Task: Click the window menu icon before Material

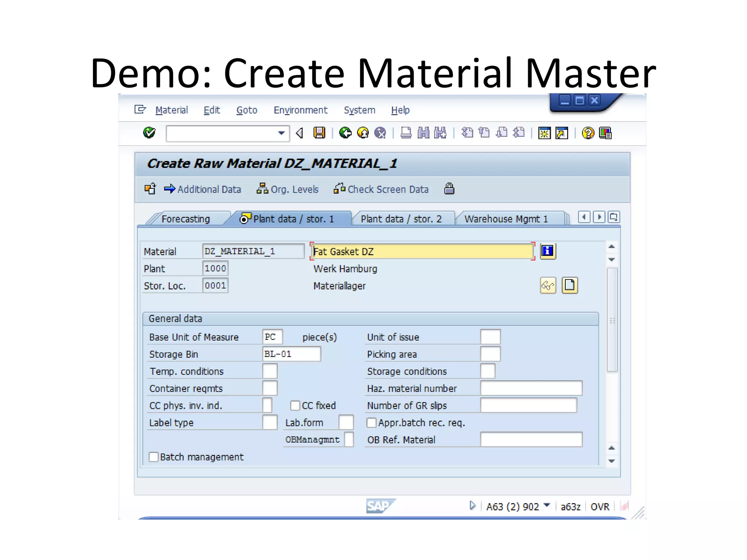Action: click(140, 109)
